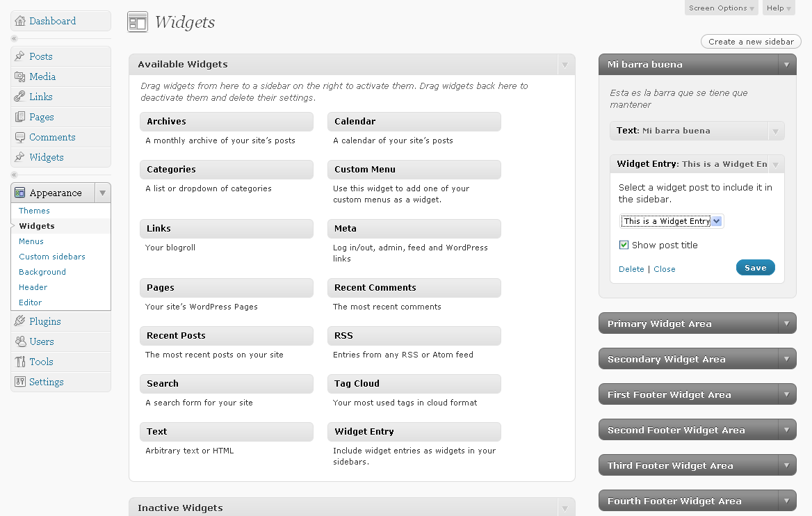Open the Users icon in sidebar
The height and width of the screenshot is (516, 812).
[20, 341]
